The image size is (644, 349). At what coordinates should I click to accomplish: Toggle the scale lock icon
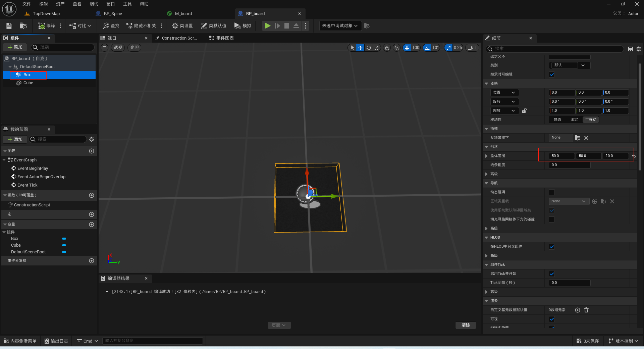point(524,110)
